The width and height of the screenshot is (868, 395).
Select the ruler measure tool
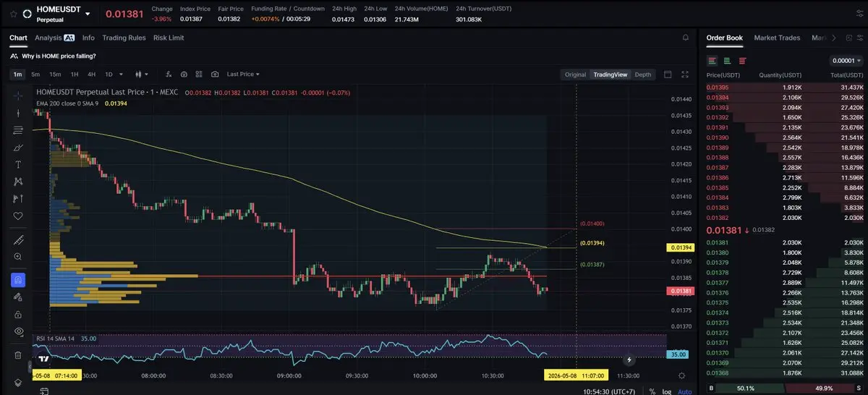(18, 239)
